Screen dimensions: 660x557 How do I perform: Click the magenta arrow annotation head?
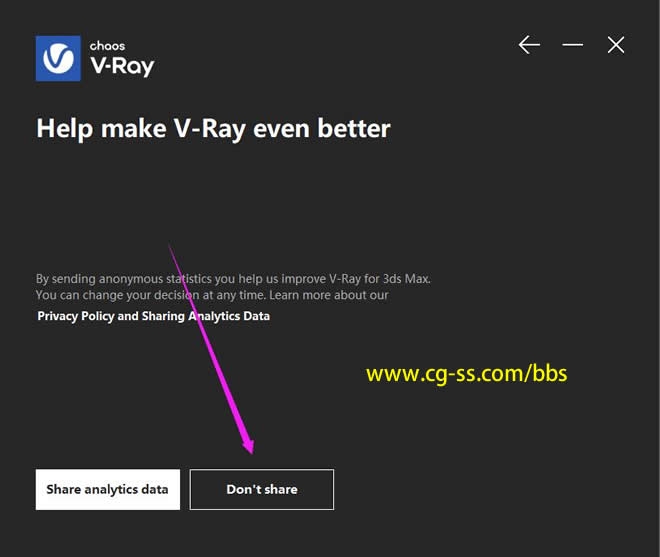(248, 445)
